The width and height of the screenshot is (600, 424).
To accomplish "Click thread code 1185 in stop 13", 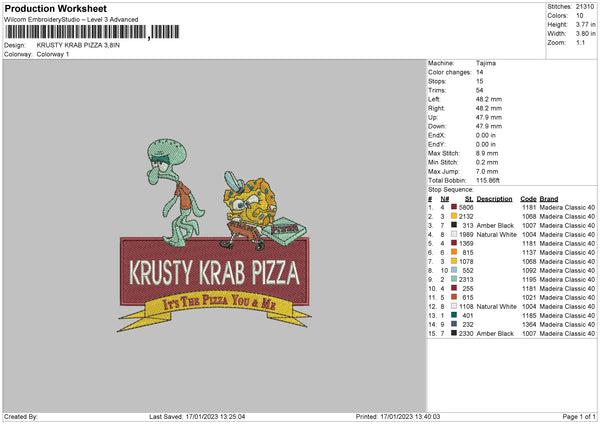I will pyautogui.click(x=529, y=316).
